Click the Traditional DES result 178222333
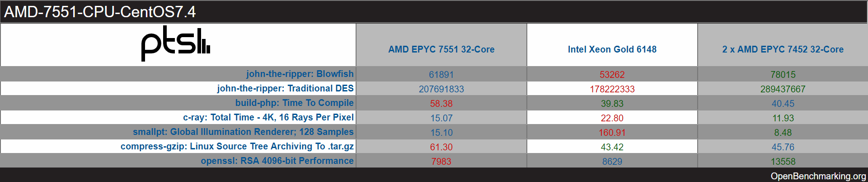The width and height of the screenshot is (868, 182). click(x=612, y=89)
